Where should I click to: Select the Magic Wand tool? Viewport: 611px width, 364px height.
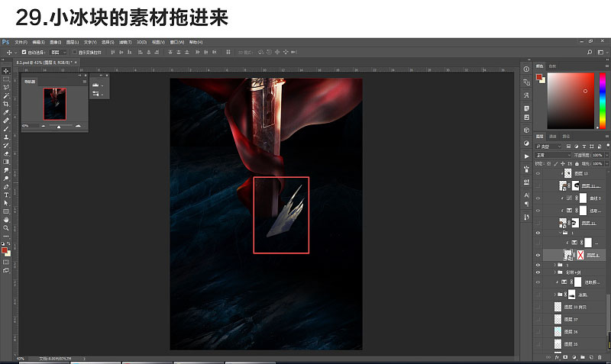click(6, 95)
